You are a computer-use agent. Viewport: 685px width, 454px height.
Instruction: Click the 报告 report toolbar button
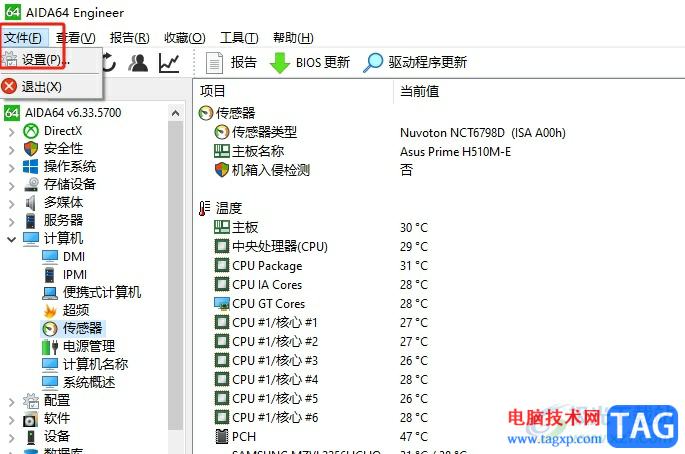231,62
